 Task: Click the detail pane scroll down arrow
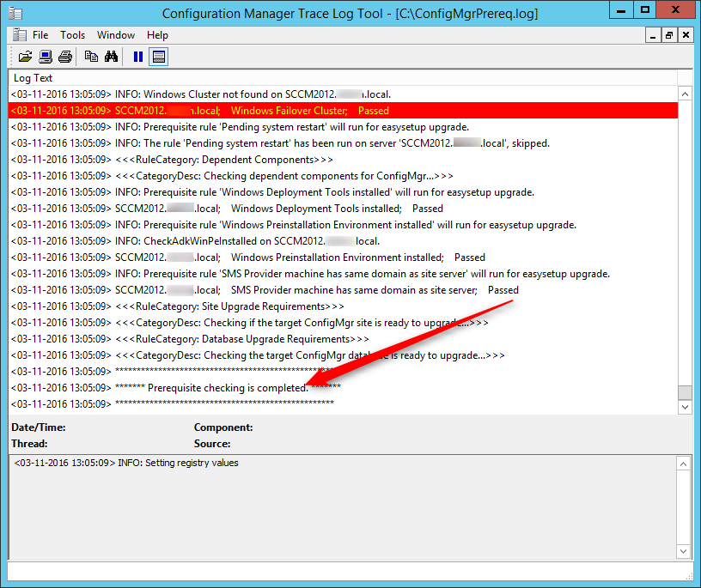tap(683, 551)
